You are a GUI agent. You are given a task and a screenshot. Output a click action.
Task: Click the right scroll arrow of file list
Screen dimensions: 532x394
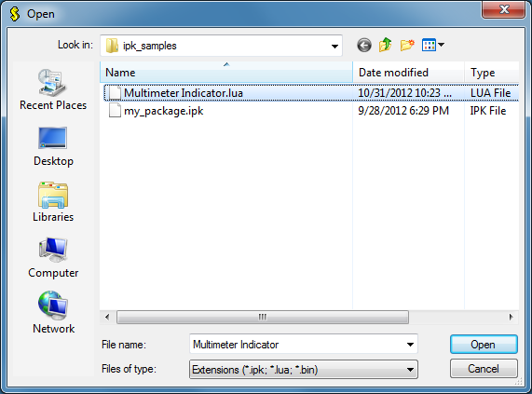click(511, 318)
